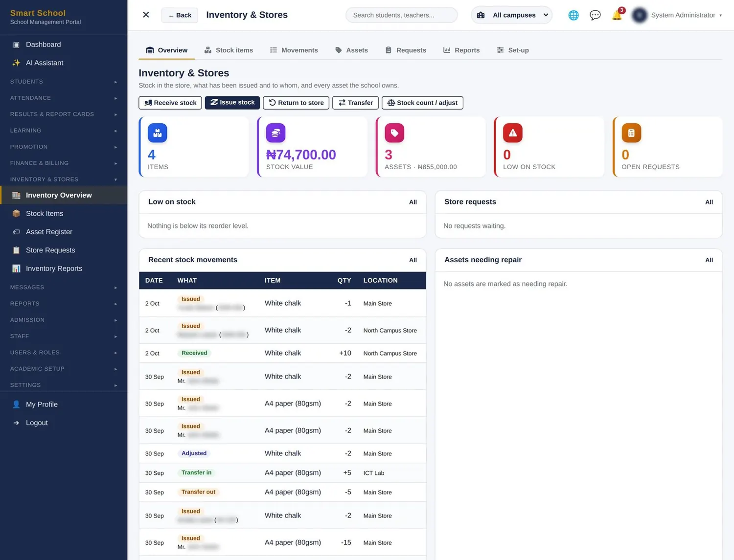The image size is (734, 560).
Task: Expand the Academic Setup section
Action: tap(64, 369)
